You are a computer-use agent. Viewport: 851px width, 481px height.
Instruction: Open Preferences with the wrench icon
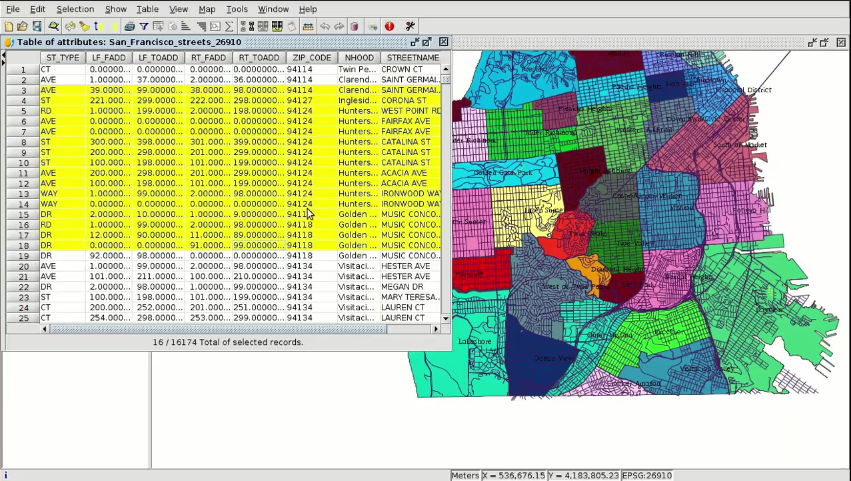[x=410, y=26]
